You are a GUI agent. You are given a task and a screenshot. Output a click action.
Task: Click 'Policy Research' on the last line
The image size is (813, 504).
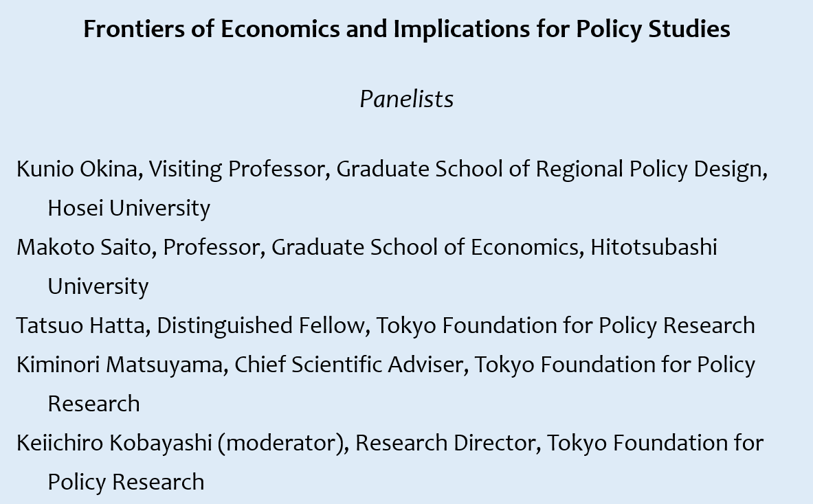tap(126, 482)
